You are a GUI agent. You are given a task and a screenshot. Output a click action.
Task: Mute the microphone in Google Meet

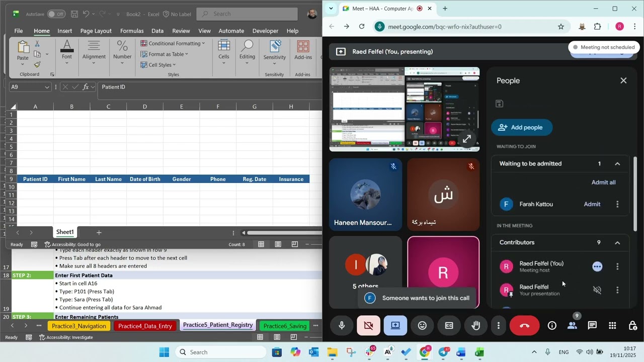[x=342, y=325]
